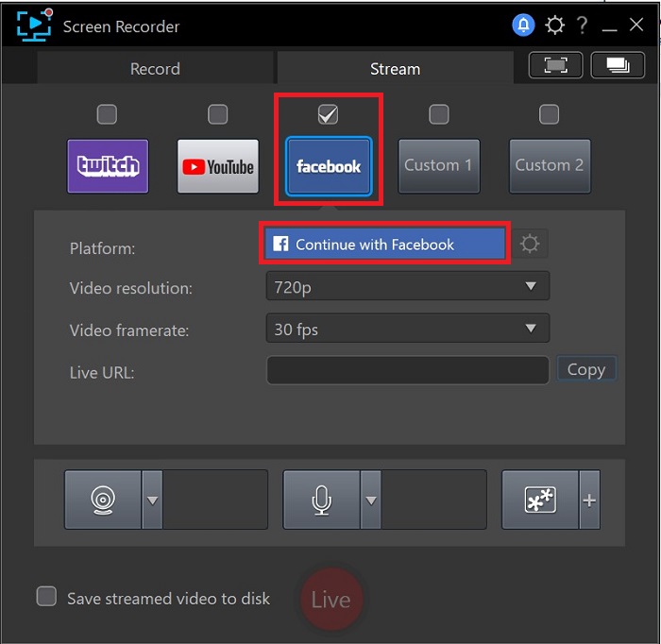The height and width of the screenshot is (644, 661).
Task: Uncheck the Facebook checkbox
Action: click(328, 114)
